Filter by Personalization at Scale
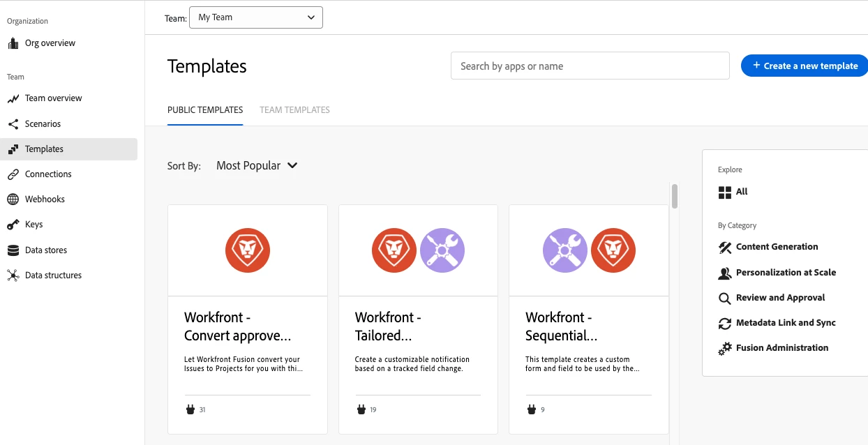The image size is (868, 445). click(786, 273)
